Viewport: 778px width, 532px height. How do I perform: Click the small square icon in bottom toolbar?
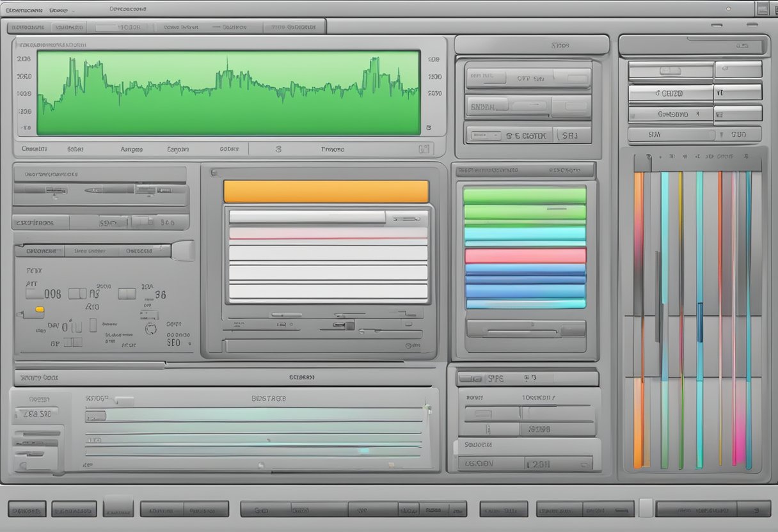coord(646,508)
